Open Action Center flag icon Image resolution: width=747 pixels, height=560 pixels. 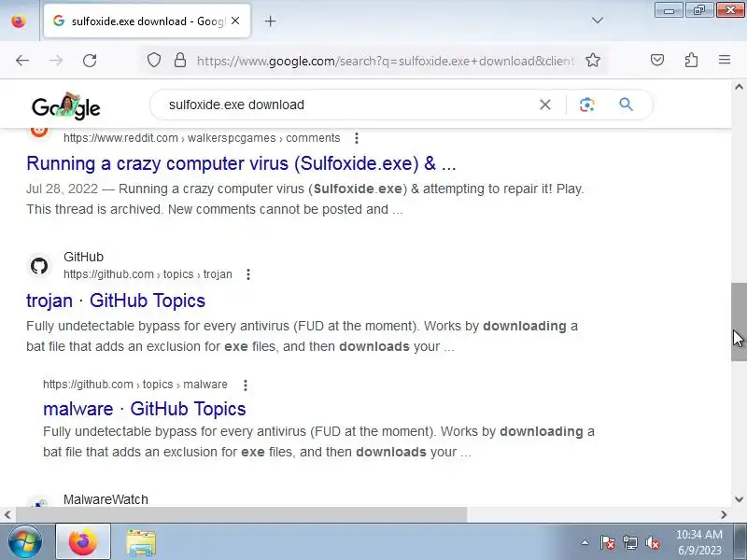(x=608, y=542)
